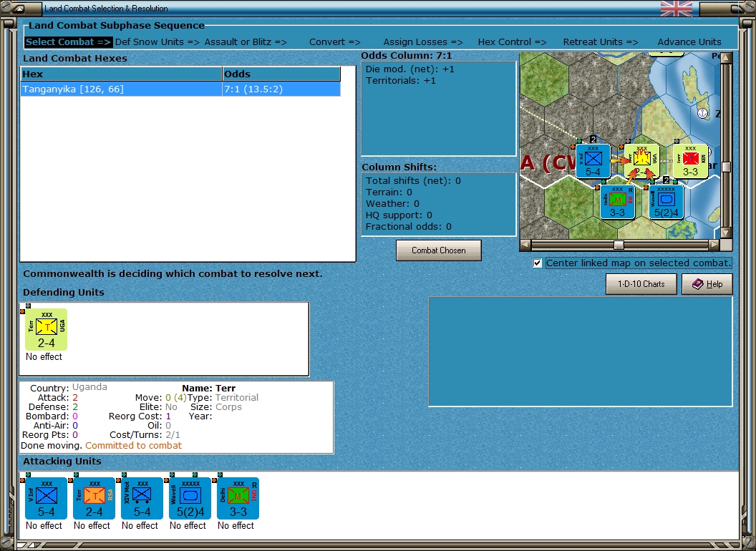This screenshot has width=756, height=551.
Task: Open Help
Action: (x=707, y=284)
